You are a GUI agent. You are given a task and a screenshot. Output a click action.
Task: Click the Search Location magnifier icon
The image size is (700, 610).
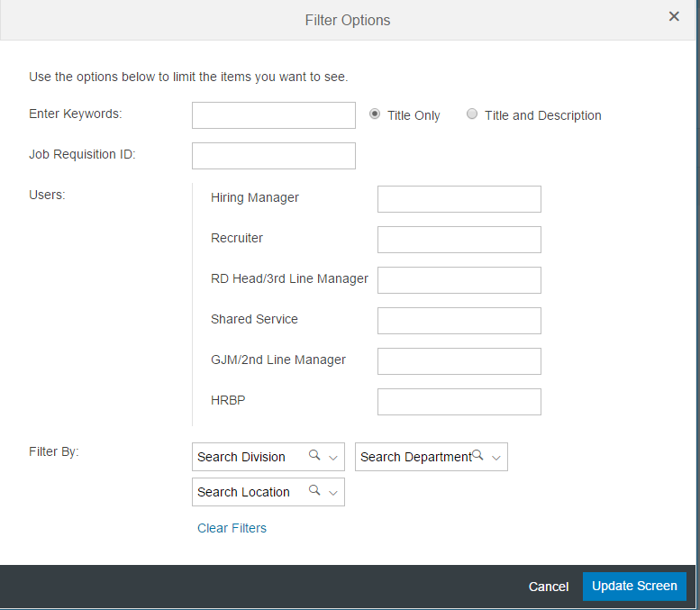point(314,490)
